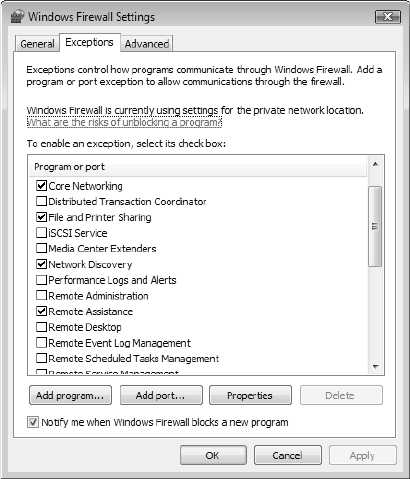Viewport: 410px width, 479px height.
Task: Tick the Remote Administration checkbox
Action: click(41, 295)
